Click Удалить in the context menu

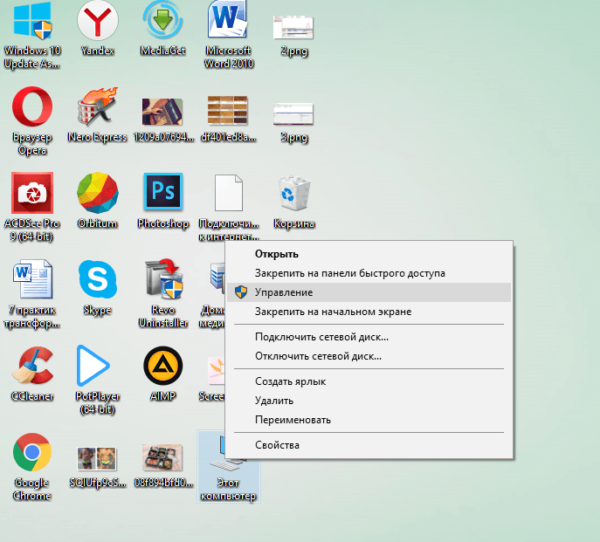[369, 401]
